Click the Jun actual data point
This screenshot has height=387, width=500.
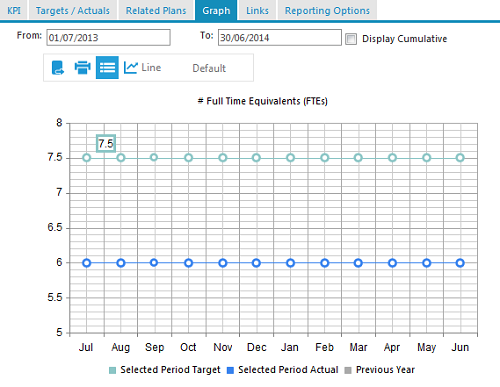(x=460, y=263)
